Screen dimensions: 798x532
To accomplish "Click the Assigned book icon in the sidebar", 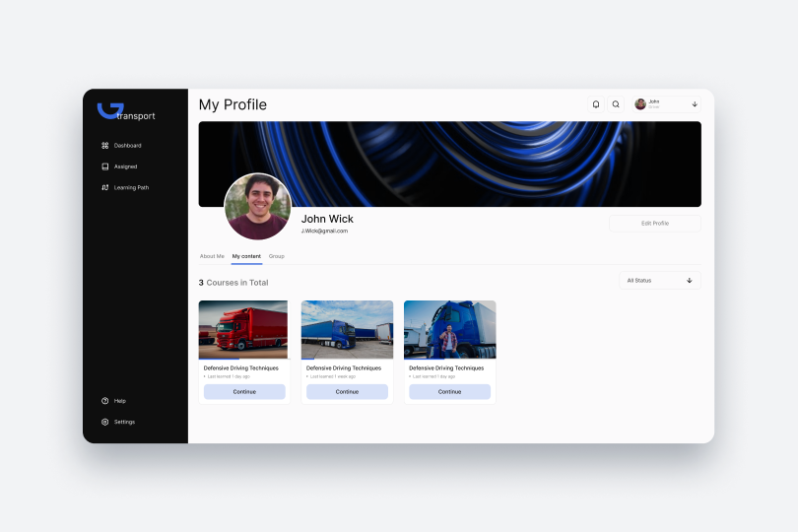I will pos(104,166).
